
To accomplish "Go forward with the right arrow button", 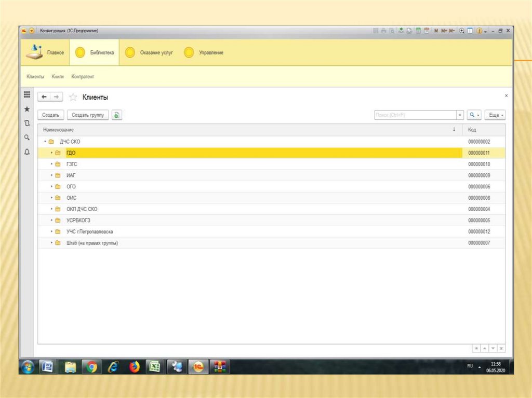I will point(57,97).
